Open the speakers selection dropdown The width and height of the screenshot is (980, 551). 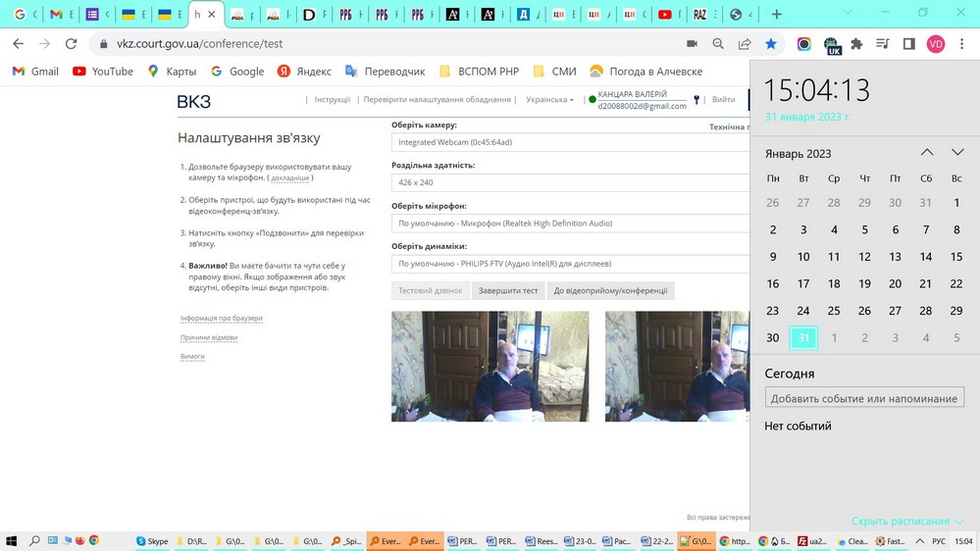click(x=570, y=264)
